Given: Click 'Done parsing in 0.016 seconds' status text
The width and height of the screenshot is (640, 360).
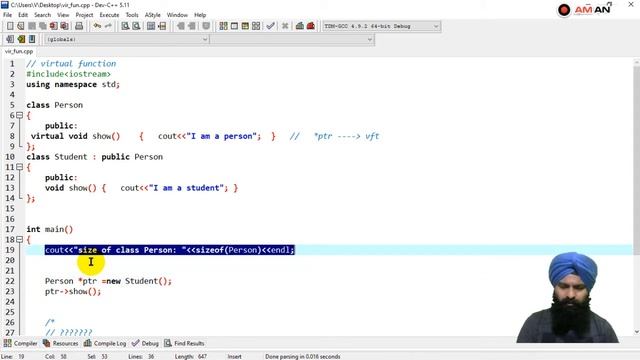Looking at the screenshot, I should point(302,356).
